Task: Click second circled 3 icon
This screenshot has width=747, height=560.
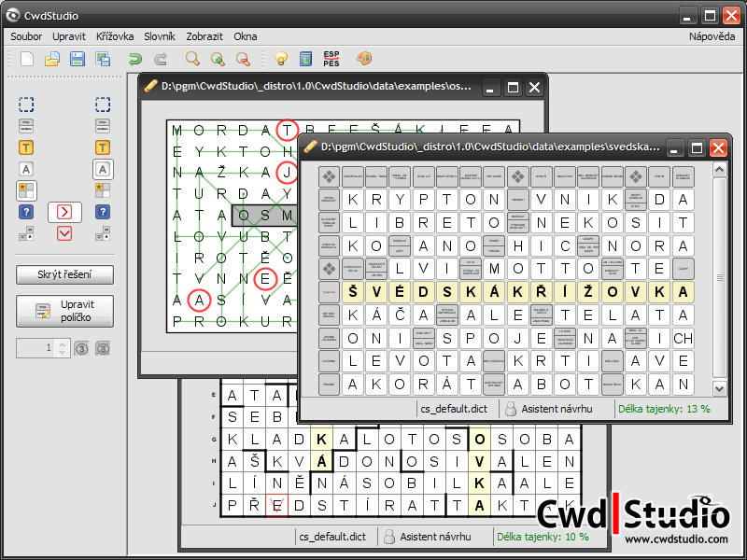Action: 103,348
